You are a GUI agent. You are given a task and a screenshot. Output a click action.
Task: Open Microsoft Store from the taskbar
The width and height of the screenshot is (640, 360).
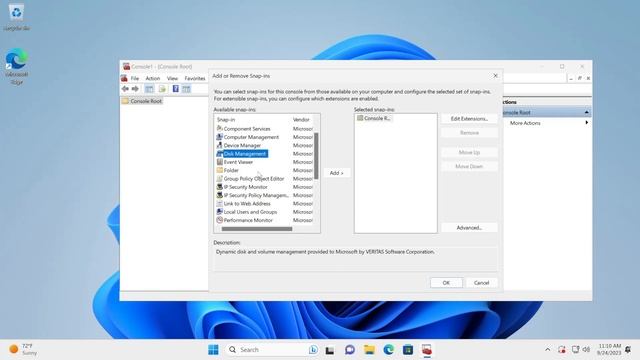(408, 350)
